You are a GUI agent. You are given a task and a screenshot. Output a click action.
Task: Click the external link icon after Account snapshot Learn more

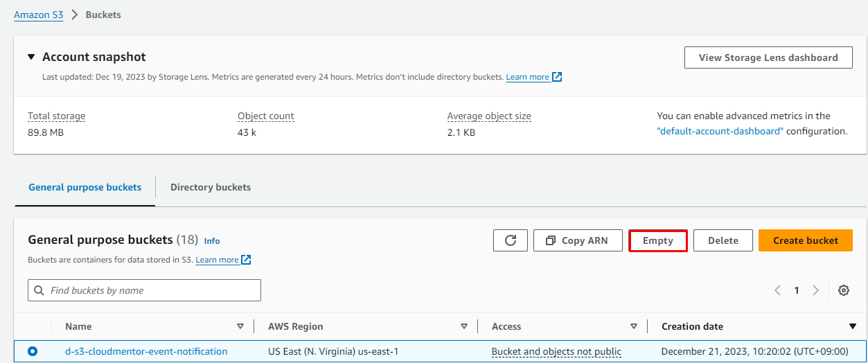[x=557, y=77]
